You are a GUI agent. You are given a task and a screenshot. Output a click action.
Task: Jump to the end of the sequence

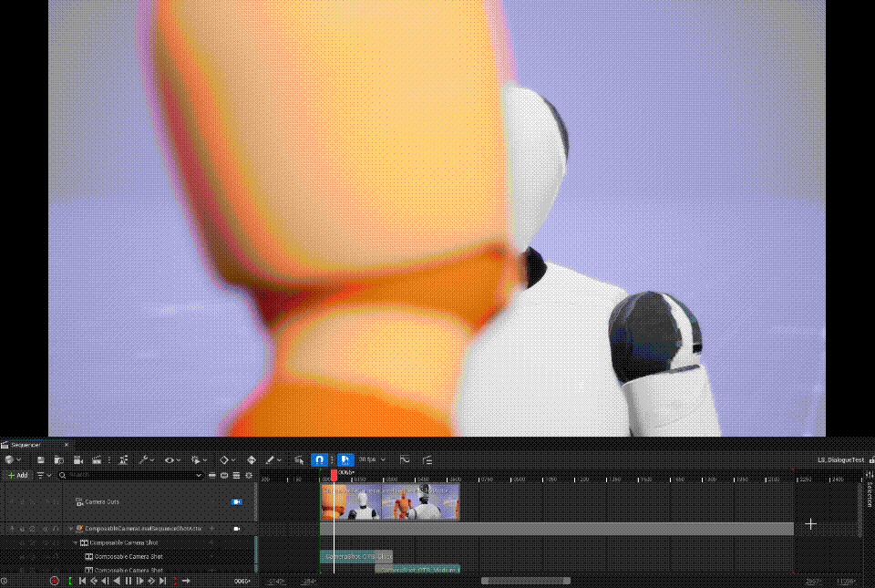pyautogui.click(x=163, y=581)
